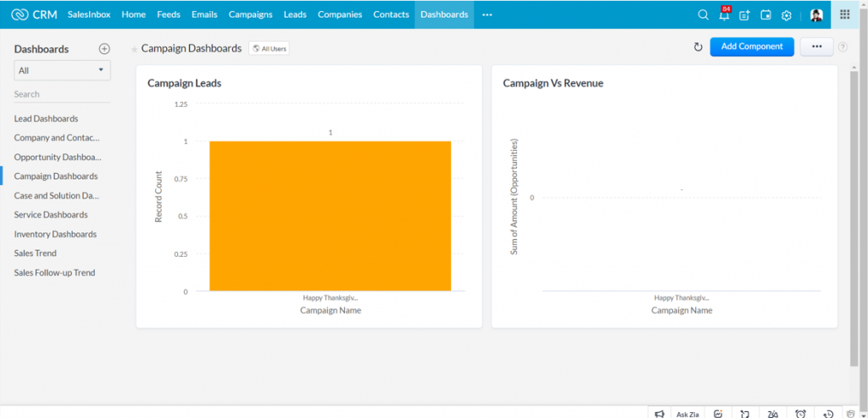868x418 pixels.
Task: Switch to Leads tab
Action: [x=295, y=15]
